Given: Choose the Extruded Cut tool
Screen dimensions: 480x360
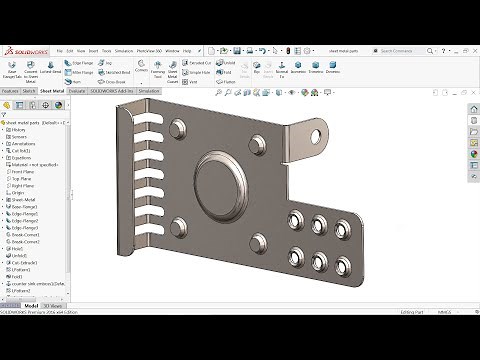Looking at the screenshot, I should pyautogui.click(x=197, y=63).
